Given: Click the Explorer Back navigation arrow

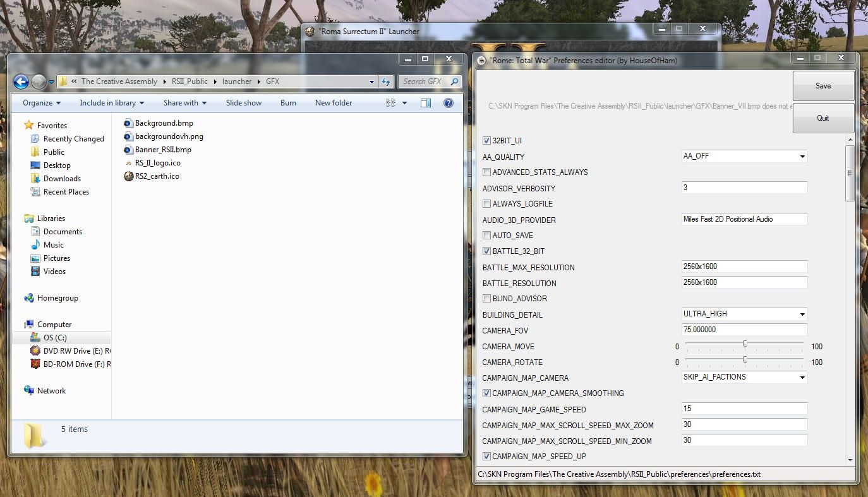Looking at the screenshot, I should click(21, 81).
